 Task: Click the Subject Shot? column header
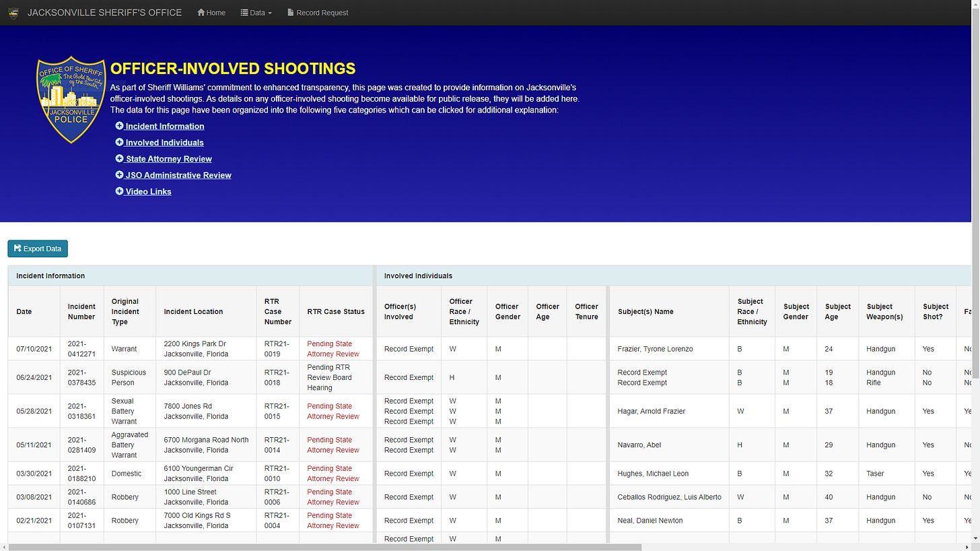pos(935,311)
